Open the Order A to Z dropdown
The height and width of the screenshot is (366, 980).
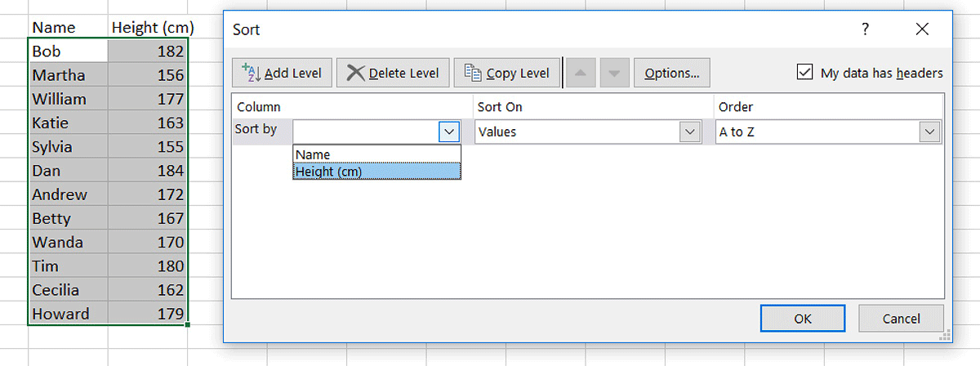929,132
